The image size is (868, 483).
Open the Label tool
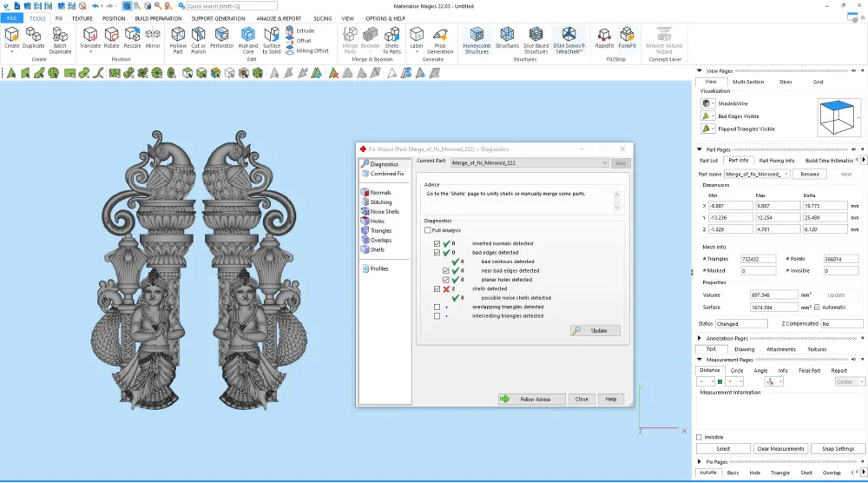pos(417,40)
